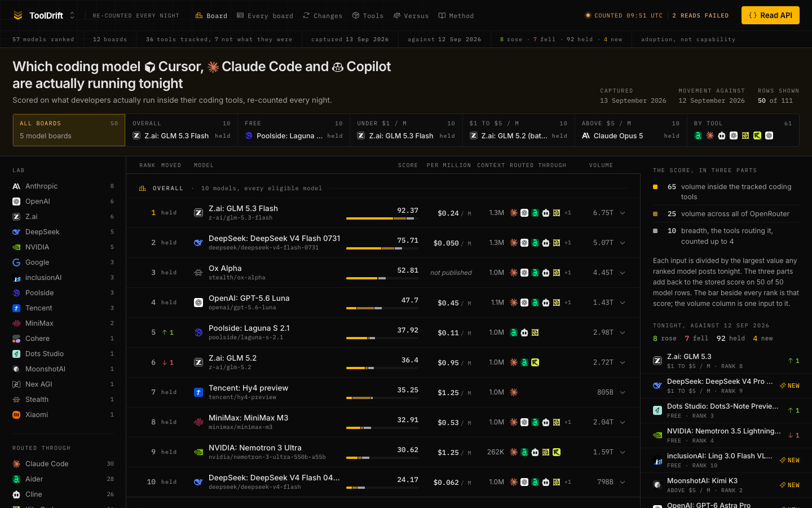Image resolution: width=812 pixels, height=508 pixels.
Task: Open the $1 to $5 / M tab
Action: 518,130
